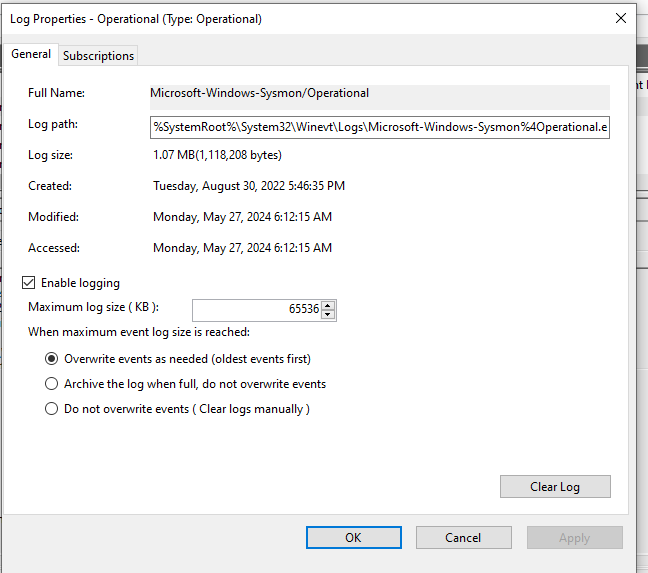Click the Clear Log button
The width and height of the screenshot is (648, 573).
(x=555, y=487)
